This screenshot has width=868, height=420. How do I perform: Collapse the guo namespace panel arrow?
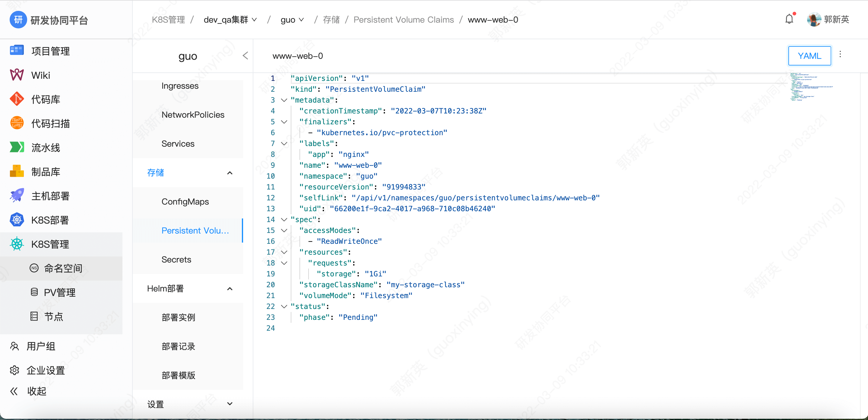[x=245, y=56]
